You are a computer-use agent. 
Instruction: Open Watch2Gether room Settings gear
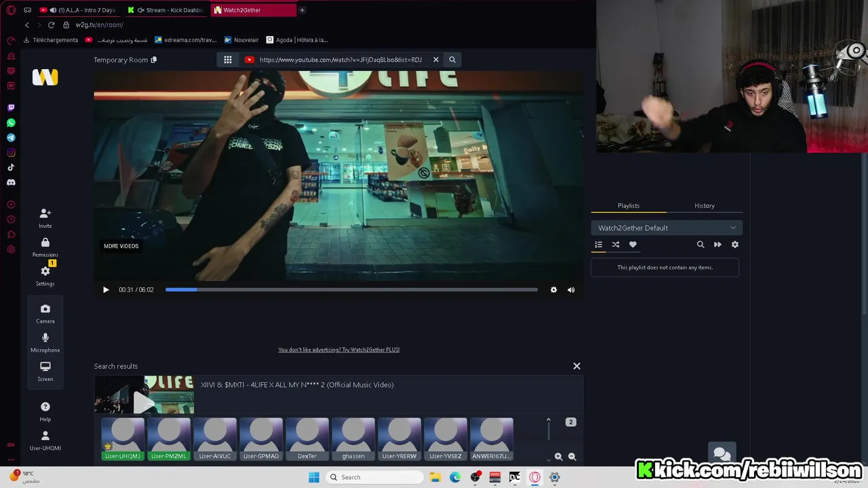pyautogui.click(x=45, y=275)
